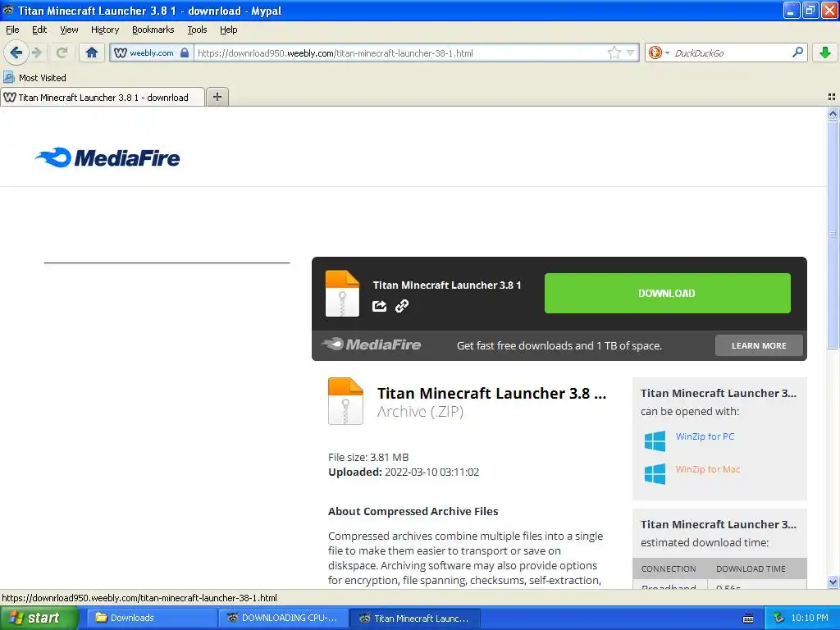Open the WinZip for Mac link
The height and width of the screenshot is (630, 840).
(707, 469)
